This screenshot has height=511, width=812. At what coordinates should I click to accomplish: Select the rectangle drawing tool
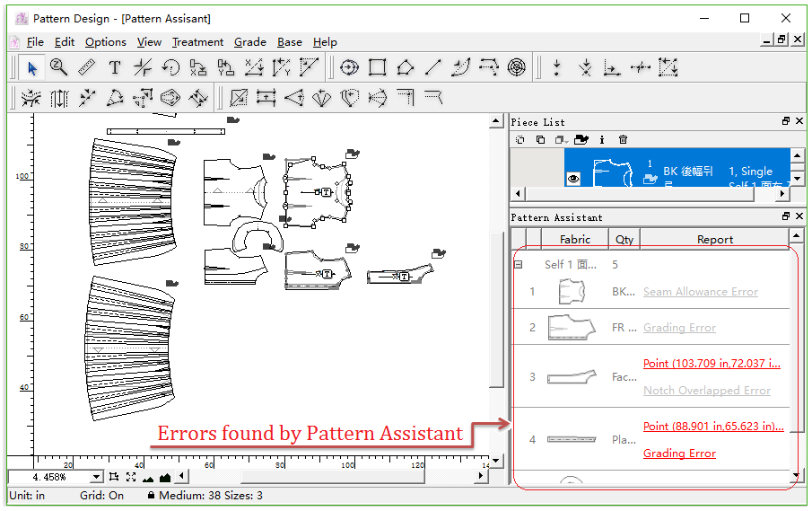377,67
